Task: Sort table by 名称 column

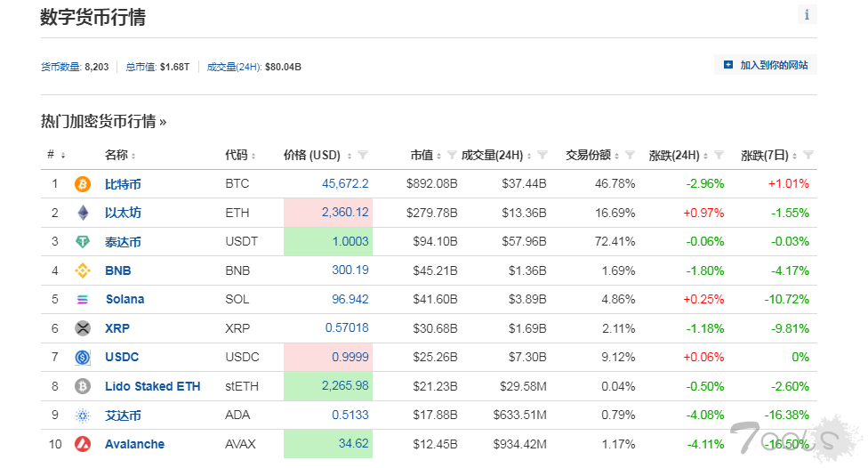Action: click(x=120, y=155)
